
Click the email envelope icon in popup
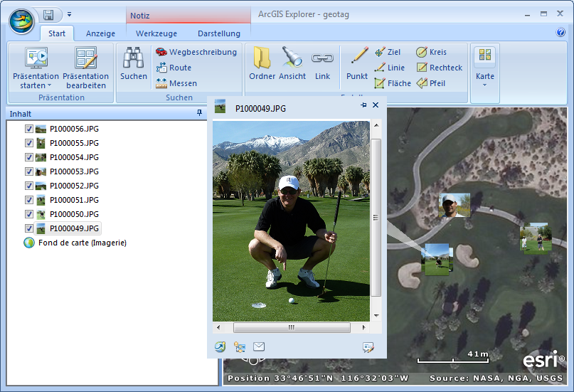[259, 346]
